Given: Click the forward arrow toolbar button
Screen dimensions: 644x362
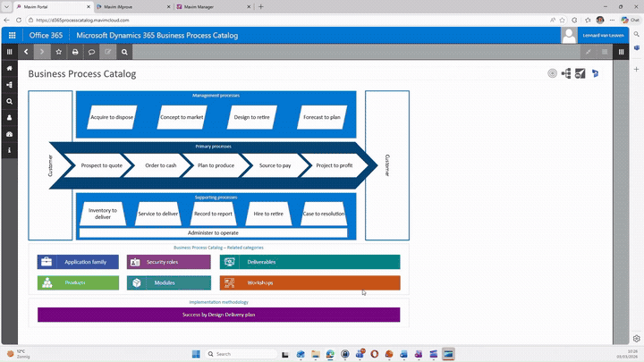Looking at the screenshot, I should (42, 52).
